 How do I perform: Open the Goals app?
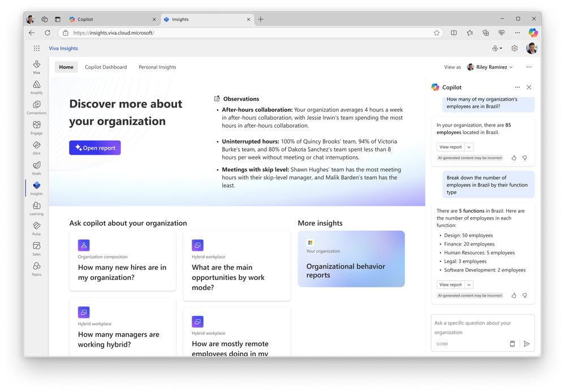(36, 168)
